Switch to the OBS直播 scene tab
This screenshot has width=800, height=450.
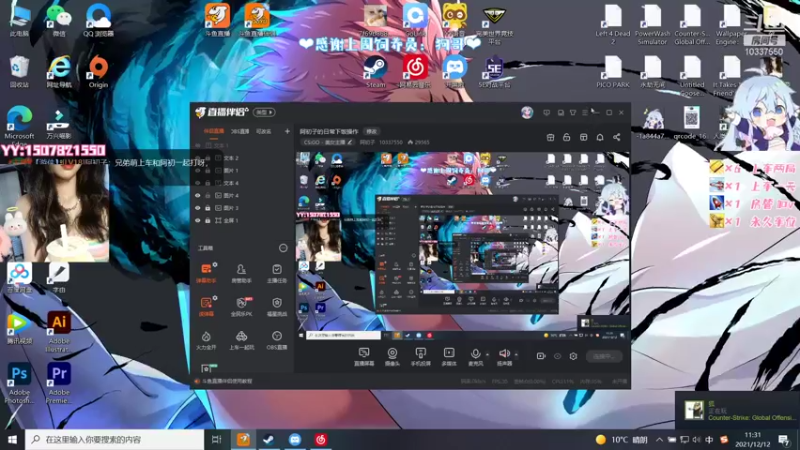[240, 131]
